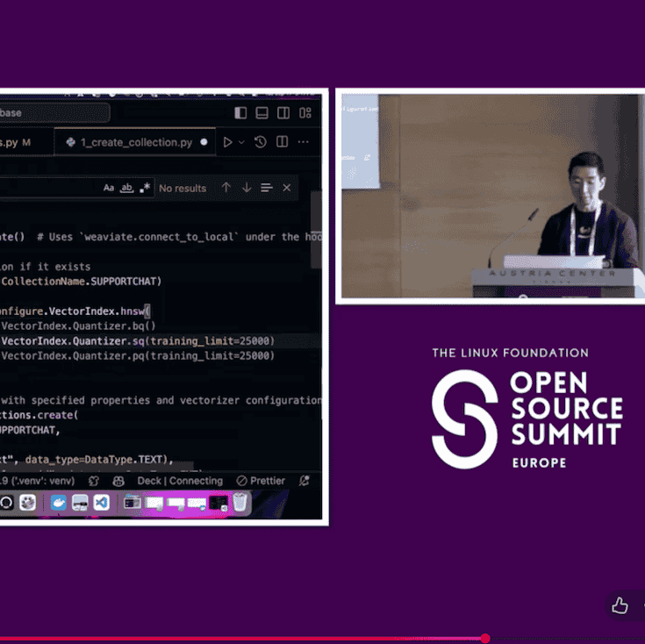Like the video with thumbs-up icon

(620, 605)
